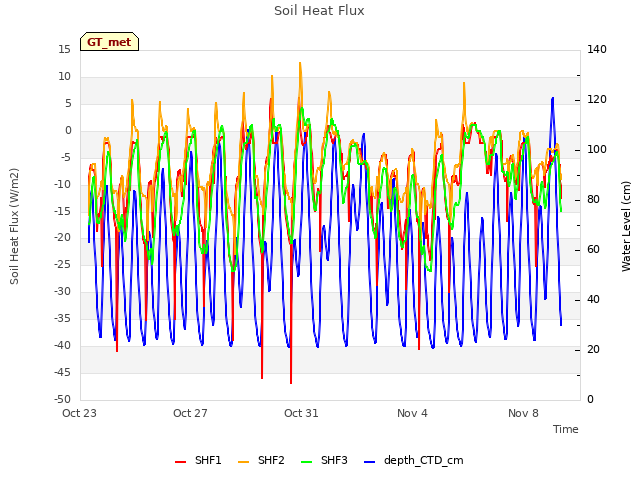Click the -25 tick on left axis

point(62,265)
